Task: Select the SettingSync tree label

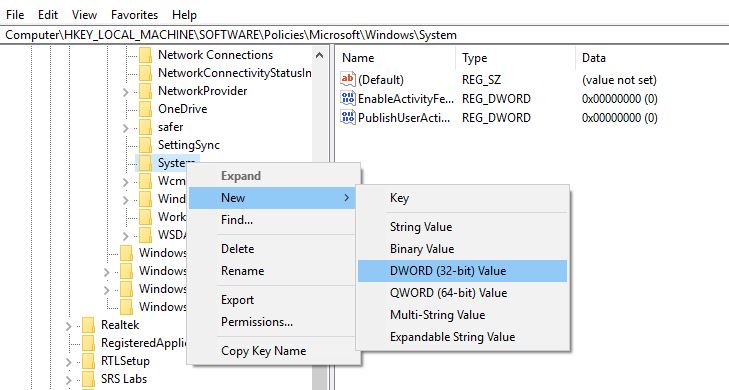Action: coord(188,145)
